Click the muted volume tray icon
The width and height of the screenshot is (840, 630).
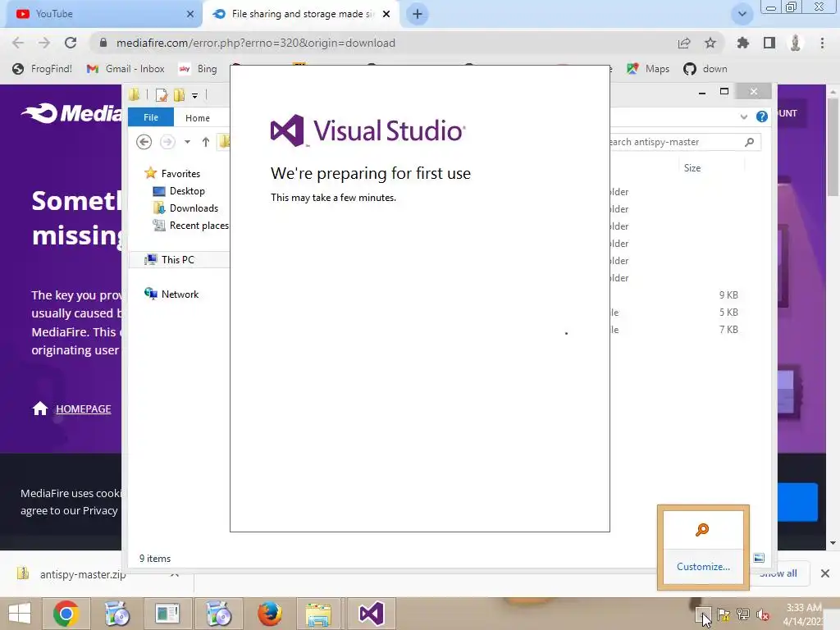coord(762,614)
